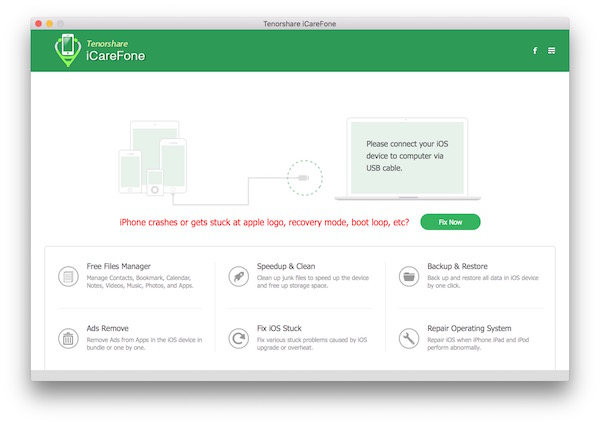This screenshot has height=425, width=600.
Task: Click the dashed USB connector circle icon
Action: 304,179
